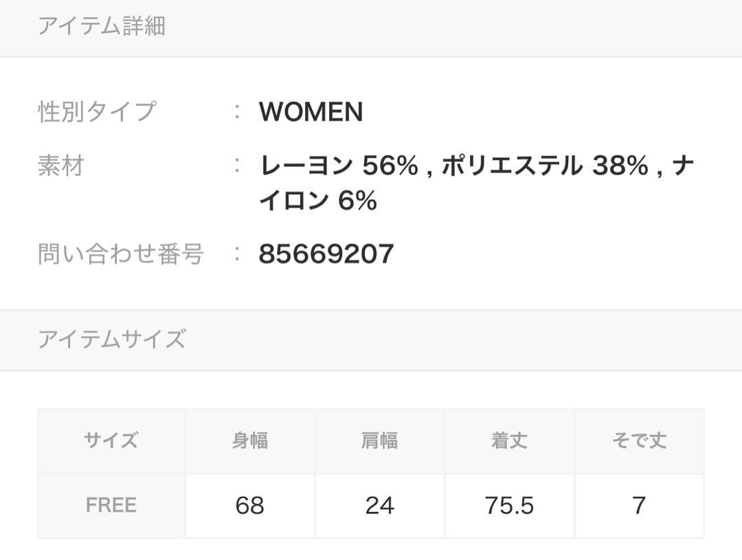The height and width of the screenshot is (560, 742).
Task: Select the FREE size row label
Action: pos(111,506)
